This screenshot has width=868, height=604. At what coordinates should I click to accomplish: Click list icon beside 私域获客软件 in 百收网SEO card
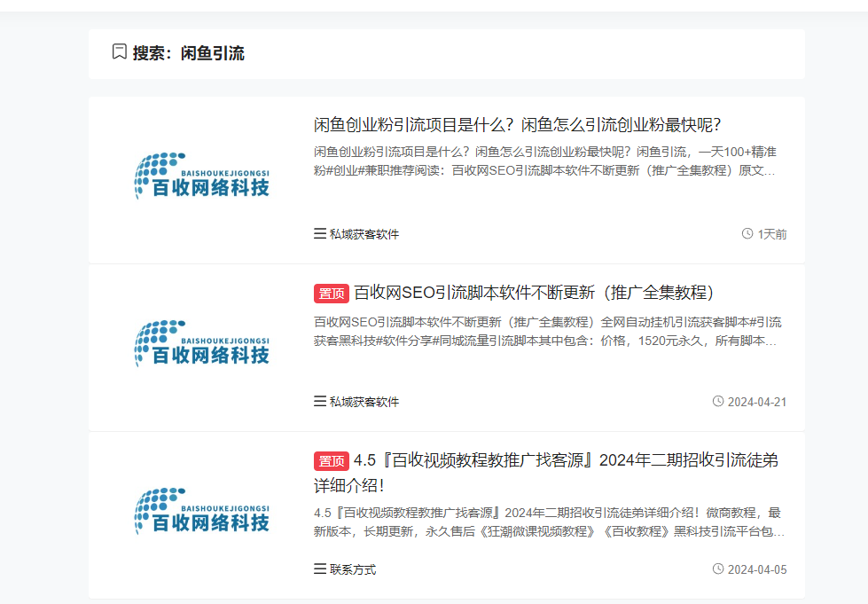(319, 402)
